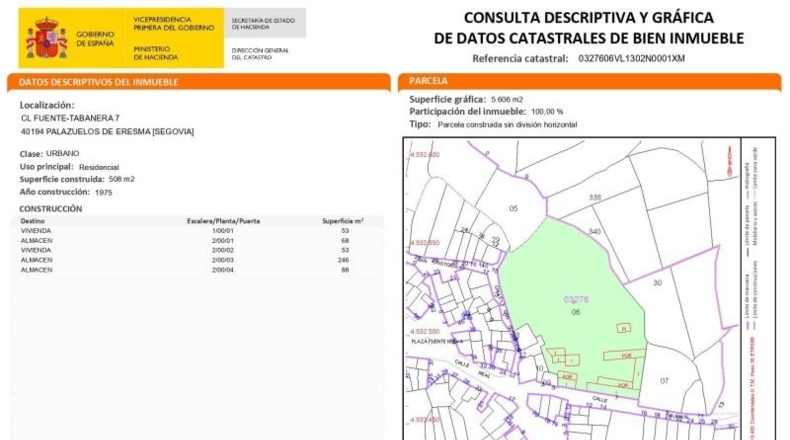Click the 'Residencial' use value
The width and height of the screenshot is (790, 440).
tap(99, 167)
